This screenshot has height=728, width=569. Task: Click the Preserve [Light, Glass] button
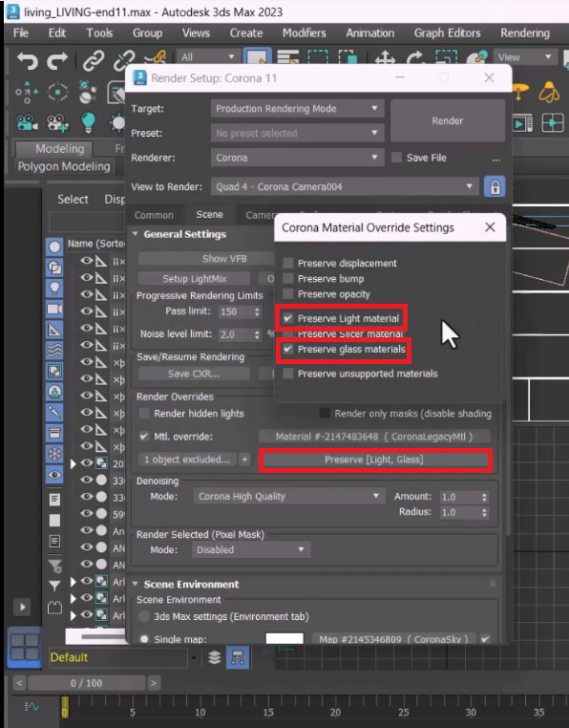pos(374,460)
